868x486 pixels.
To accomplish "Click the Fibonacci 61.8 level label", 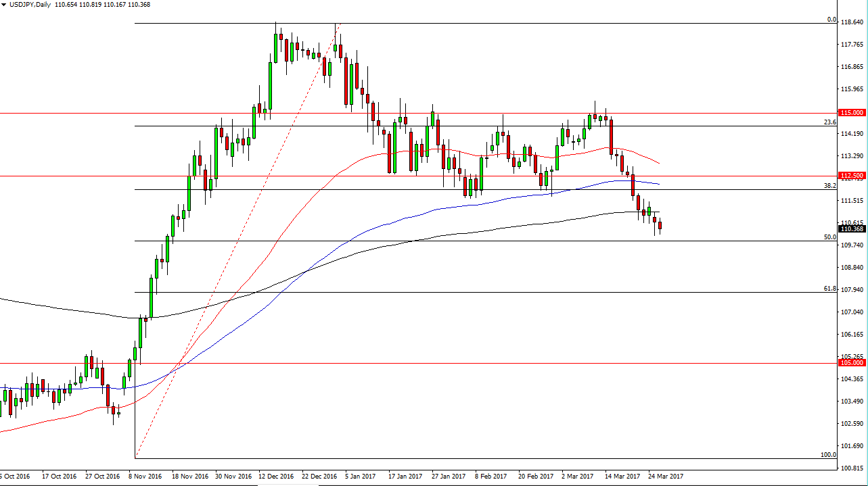I will pyautogui.click(x=829, y=289).
